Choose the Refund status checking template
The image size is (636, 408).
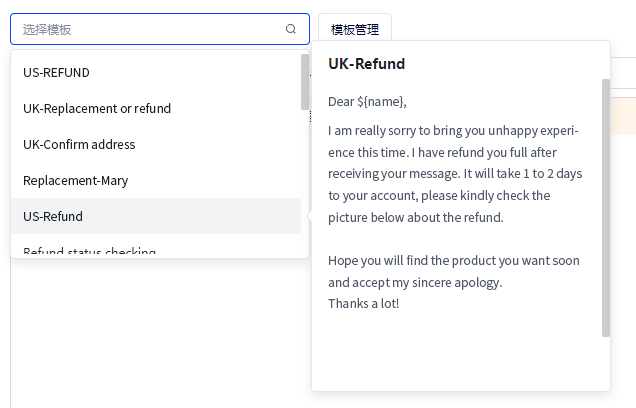point(89,251)
